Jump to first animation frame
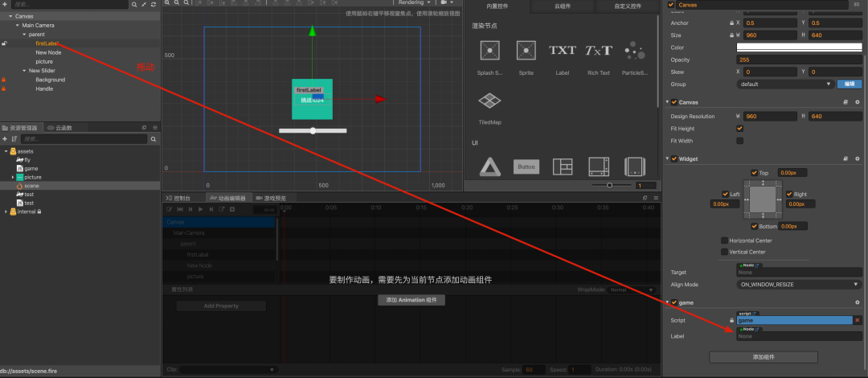 pos(180,209)
